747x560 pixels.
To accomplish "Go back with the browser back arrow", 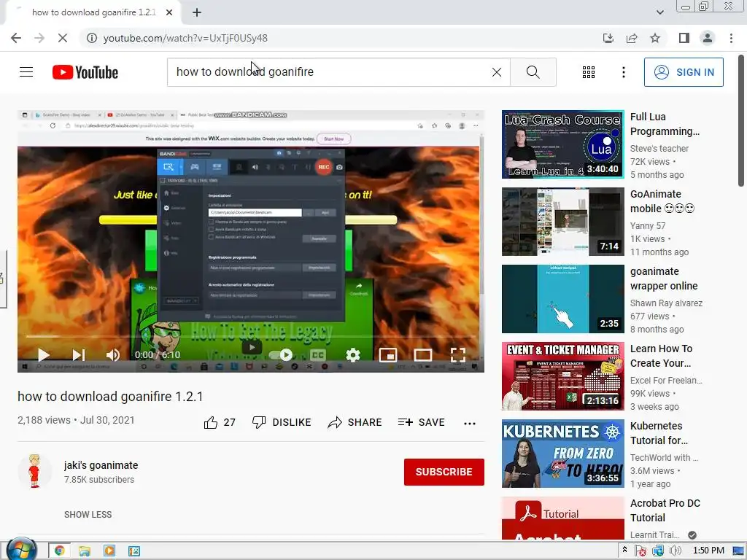I will (x=16, y=38).
